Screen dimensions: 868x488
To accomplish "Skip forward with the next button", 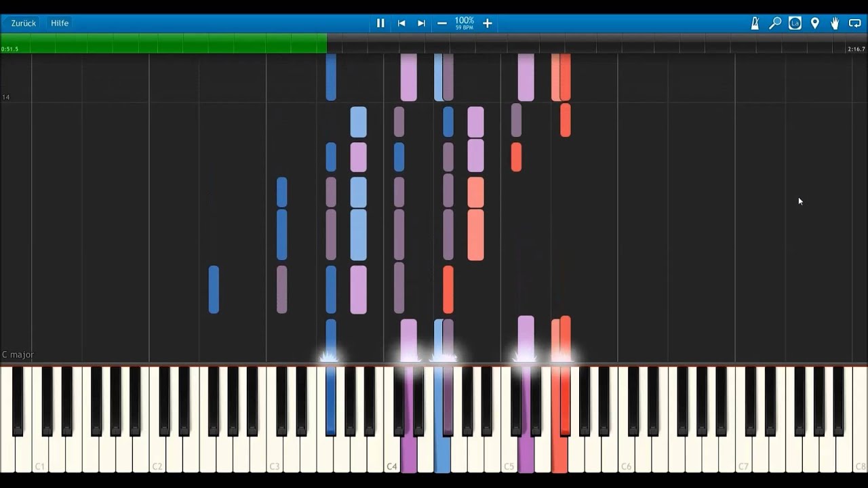I will click(421, 23).
